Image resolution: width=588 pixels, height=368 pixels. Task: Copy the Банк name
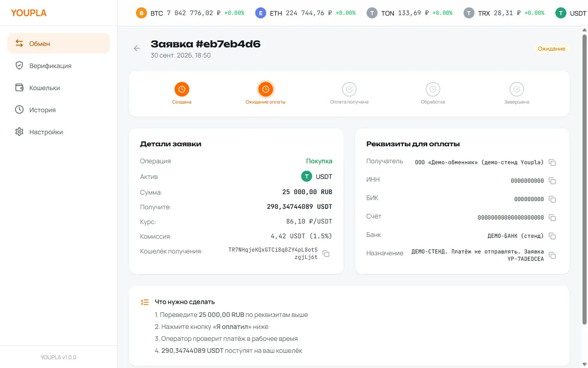(553, 236)
